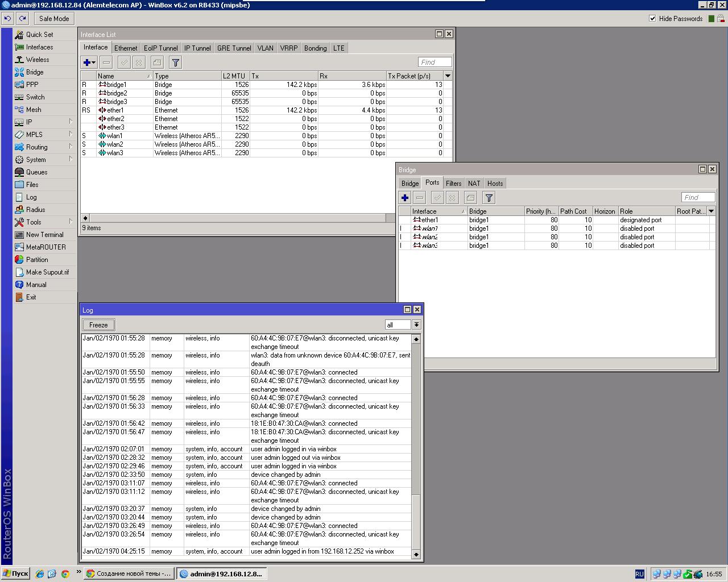Click Log scrollbar down arrow
This screenshot has width=728, height=582.
[x=416, y=554]
